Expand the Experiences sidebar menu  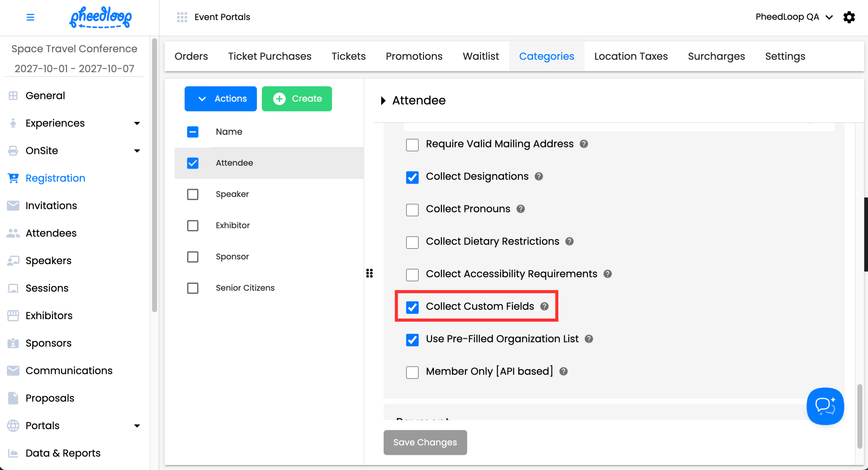coord(137,123)
